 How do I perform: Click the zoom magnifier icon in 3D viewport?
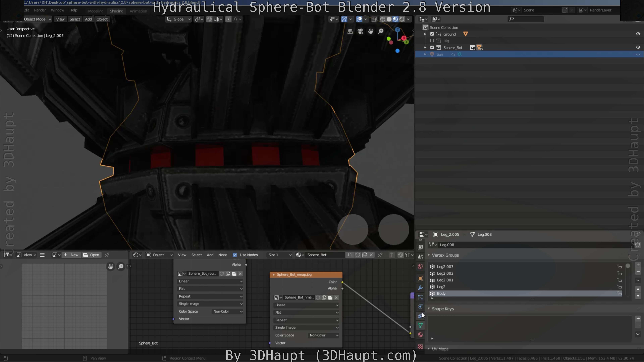pyautogui.click(x=381, y=31)
